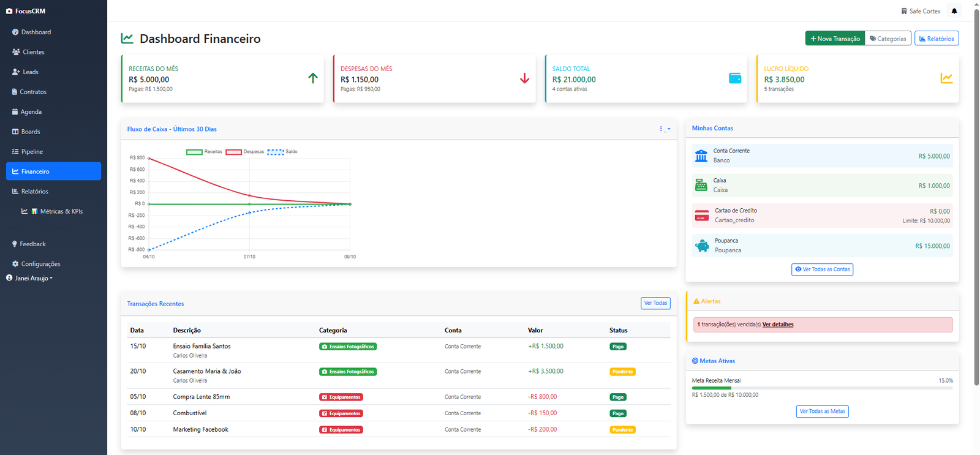Click the bank icon for Conta Corrente
This screenshot has height=455, width=980.
701,156
